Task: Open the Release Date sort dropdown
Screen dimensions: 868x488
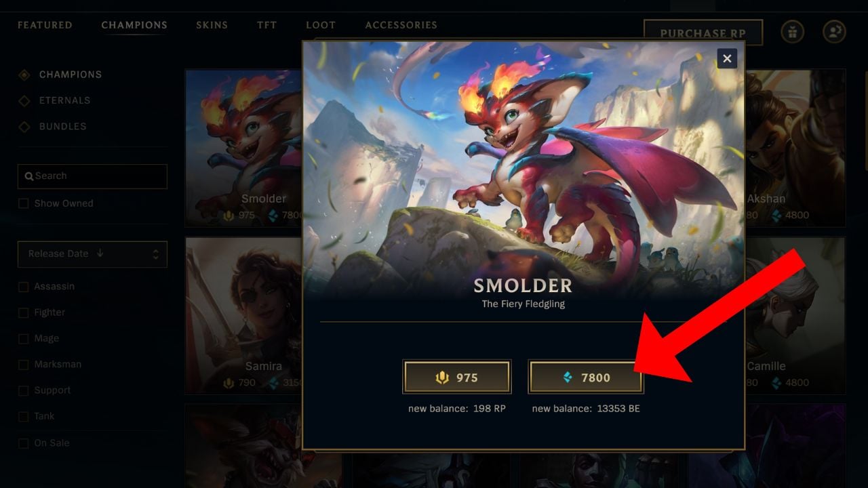Action: 92,254
